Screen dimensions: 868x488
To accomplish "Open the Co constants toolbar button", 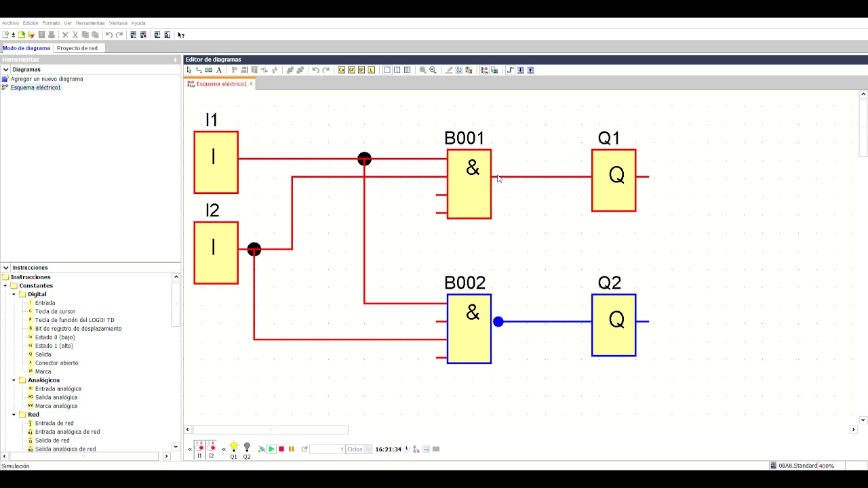I will (x=341, y=70).
